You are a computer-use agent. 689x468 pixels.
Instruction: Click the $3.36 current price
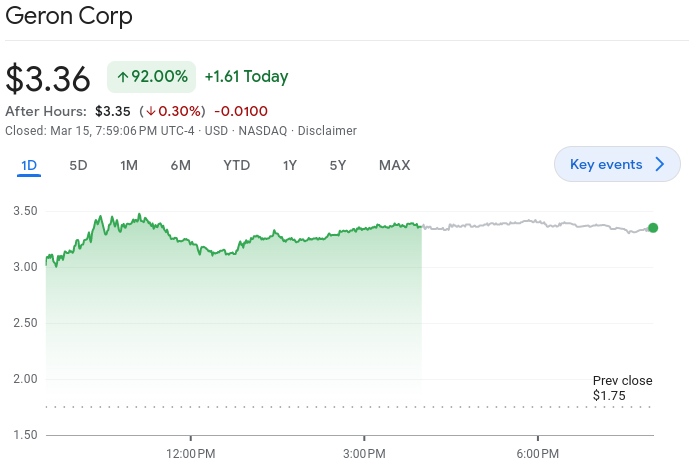pos(48,78)
